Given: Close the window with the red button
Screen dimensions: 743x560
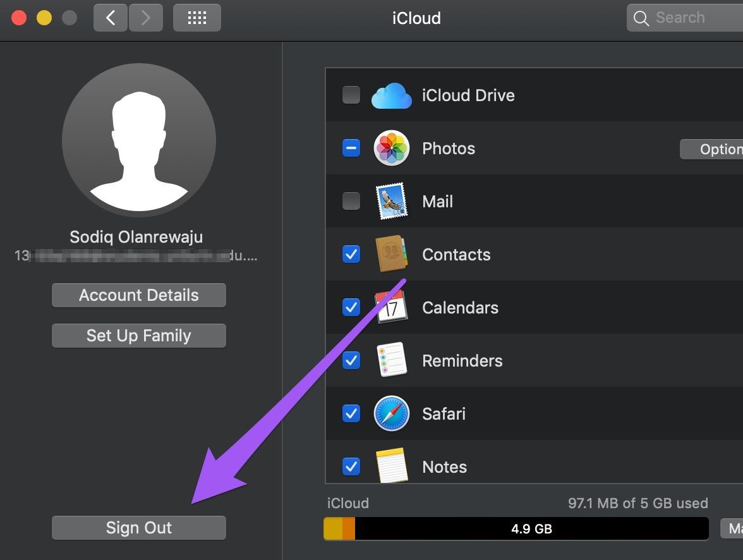Looking at the screenshot, I should tap(19, 18).
